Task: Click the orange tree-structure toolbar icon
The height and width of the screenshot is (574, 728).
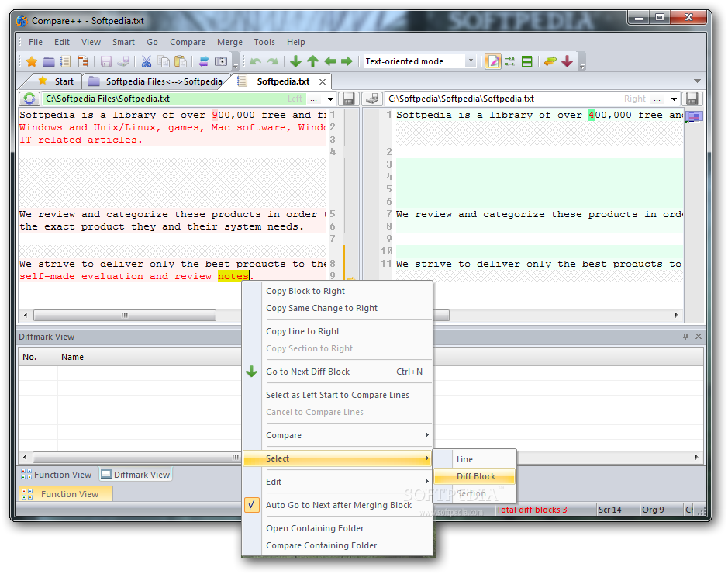Action: pos(83,61)
